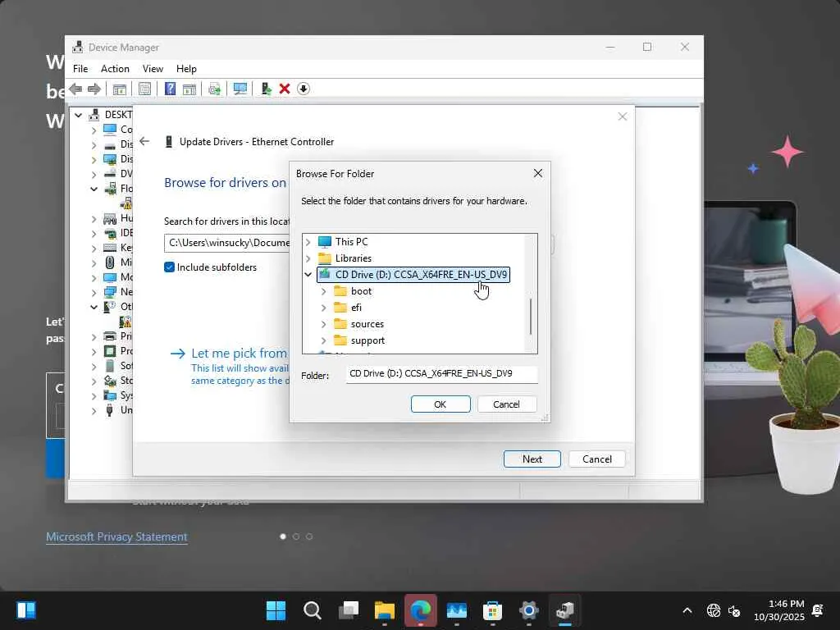
Task: Open the View menu
Action: point(153,69)
